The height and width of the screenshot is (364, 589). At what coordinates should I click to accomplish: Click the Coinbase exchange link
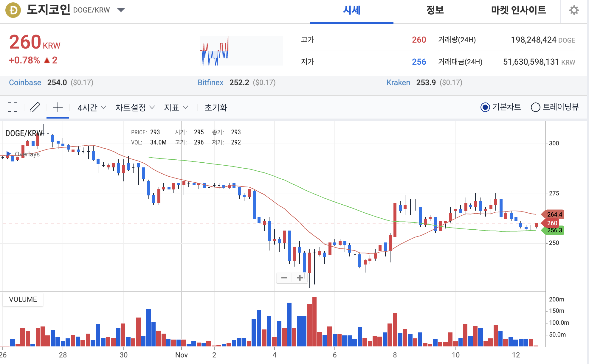tap(25, 83)
